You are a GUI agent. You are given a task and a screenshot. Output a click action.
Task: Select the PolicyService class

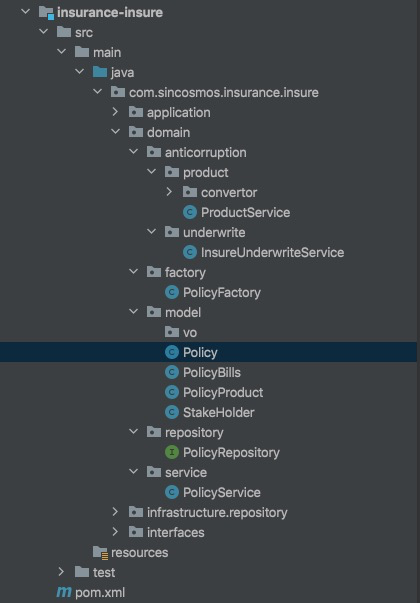(222, 492)
